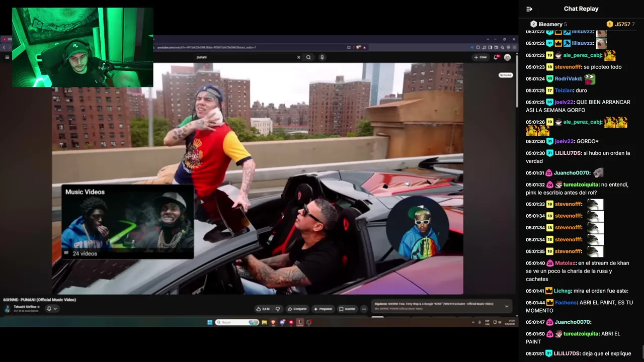
Task: Save the video with the Guardar button
Action: click(347, 309)
